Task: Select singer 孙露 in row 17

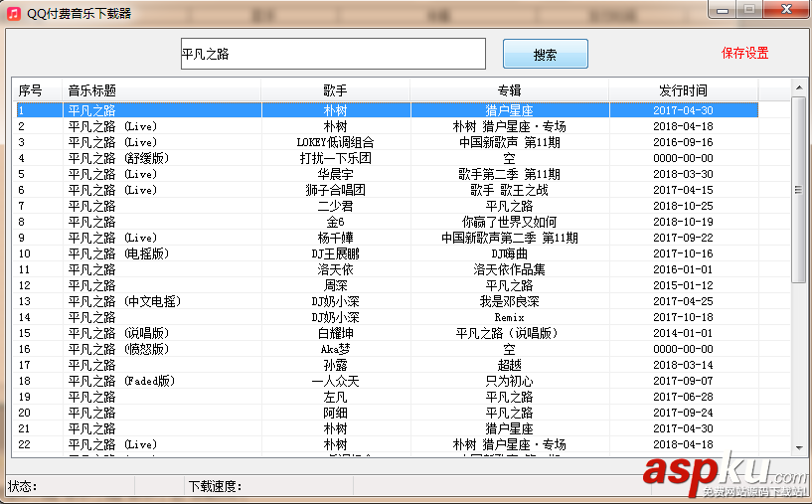Action: 336,365
